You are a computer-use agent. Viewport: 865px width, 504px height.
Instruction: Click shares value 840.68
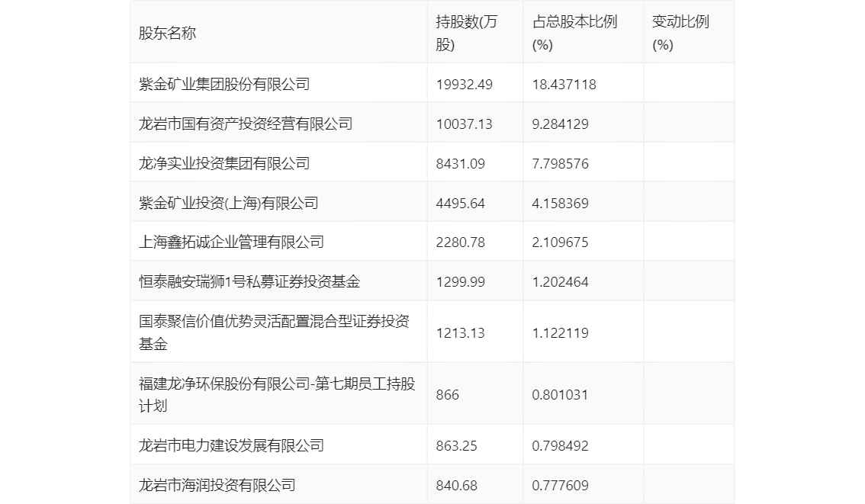pyautogui.click(x=456, y=485)
